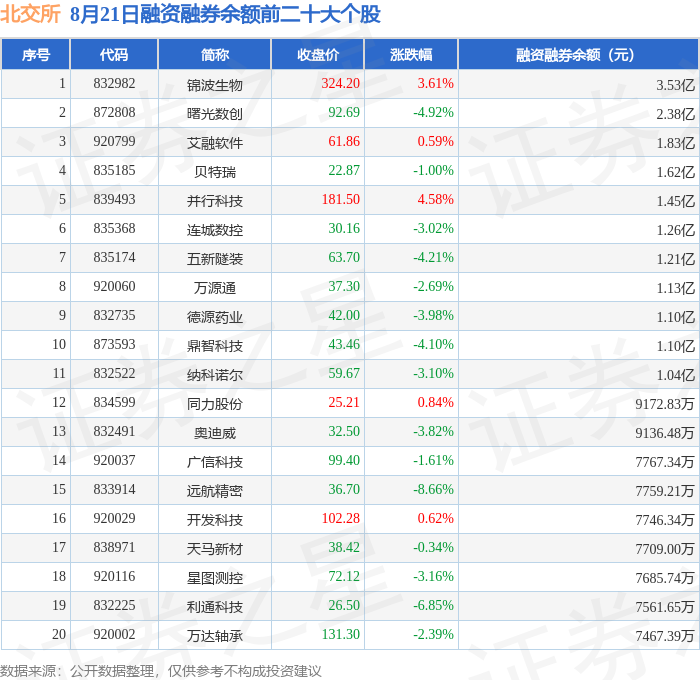Click balance 9136.48万
Screen dimensions: 700x680
click(665, 433)
